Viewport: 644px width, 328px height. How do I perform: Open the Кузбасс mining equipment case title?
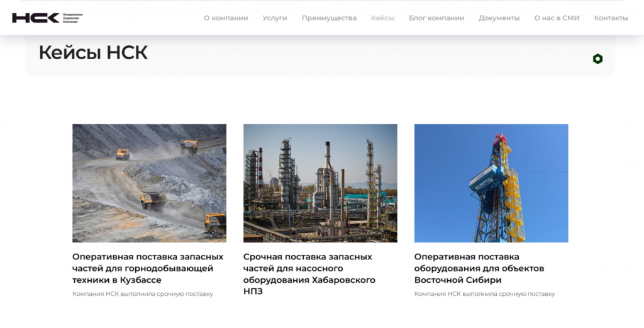point(148,268)
